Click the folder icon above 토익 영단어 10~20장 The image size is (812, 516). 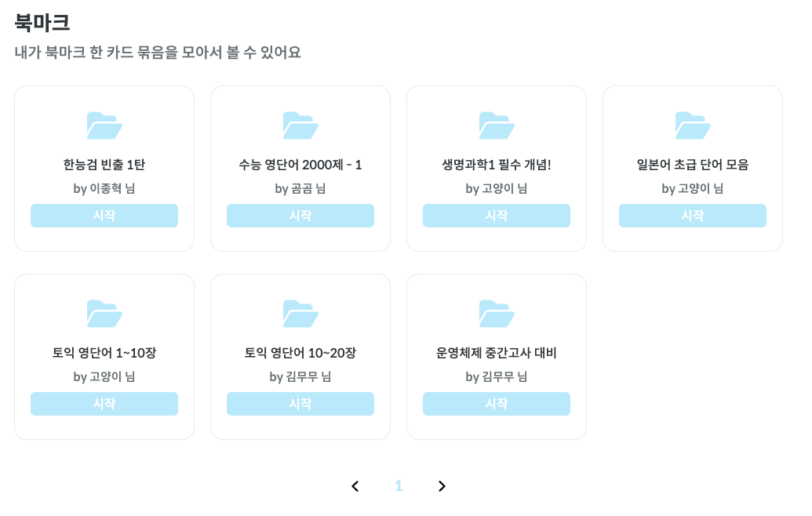point(300,311)
